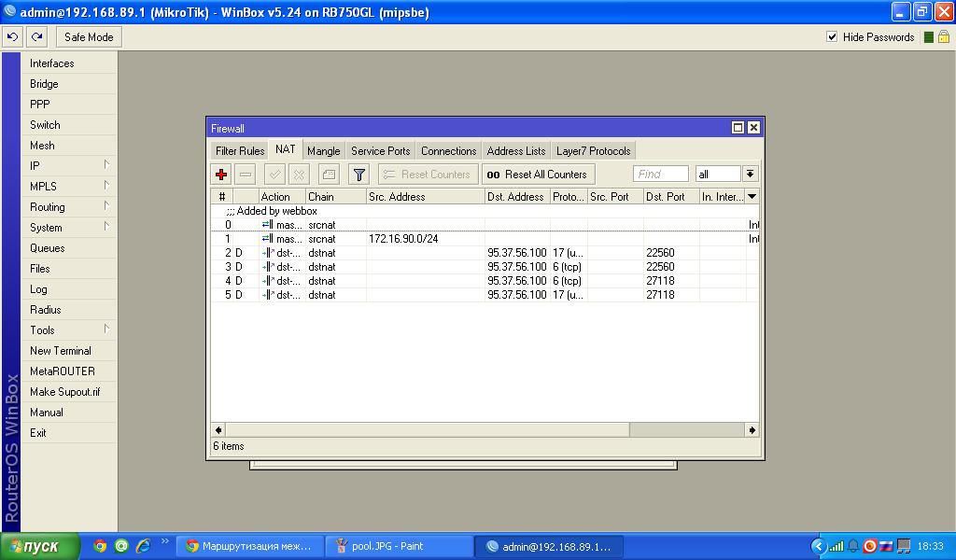Open the column selector arrow in header
Viewport: 956px width, 560px height.
[752, 197]
